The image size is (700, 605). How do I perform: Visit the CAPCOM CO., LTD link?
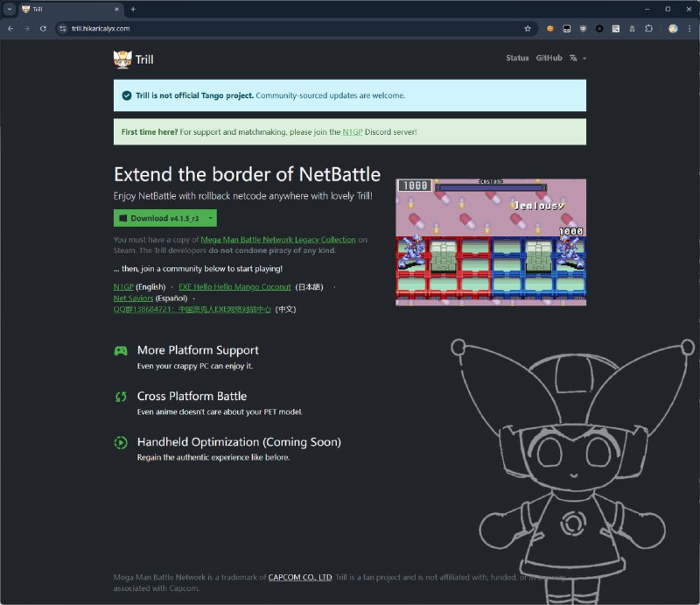300,577
